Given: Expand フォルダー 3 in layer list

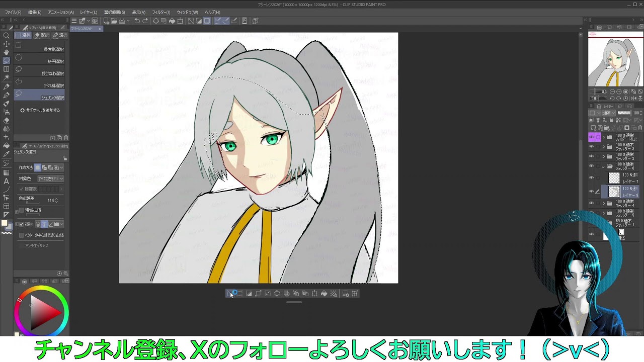Looking at the screenshot, I should coord(604,147).
